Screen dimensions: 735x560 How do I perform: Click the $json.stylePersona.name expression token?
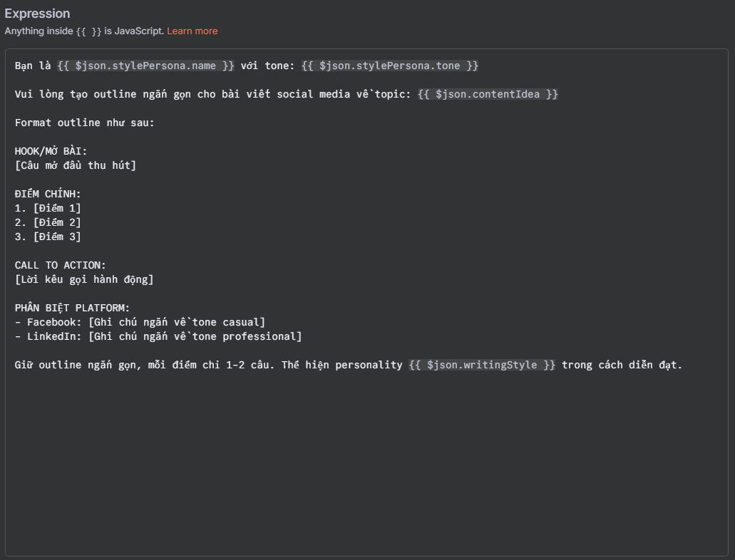coord(145,66)
